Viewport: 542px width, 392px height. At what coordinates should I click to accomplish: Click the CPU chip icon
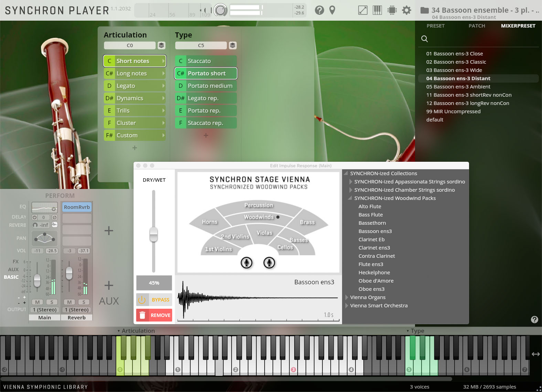(x=392, y=10)
